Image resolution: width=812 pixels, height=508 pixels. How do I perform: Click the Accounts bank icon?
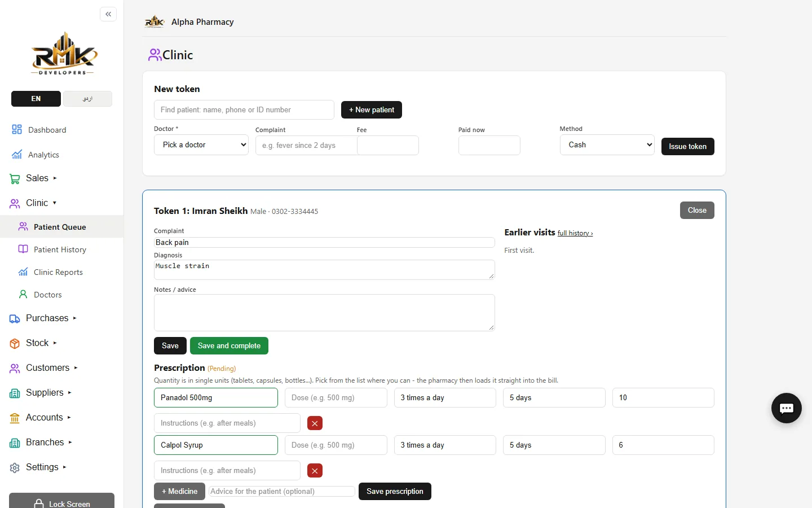pyautogui.click(x=15, y=418)
